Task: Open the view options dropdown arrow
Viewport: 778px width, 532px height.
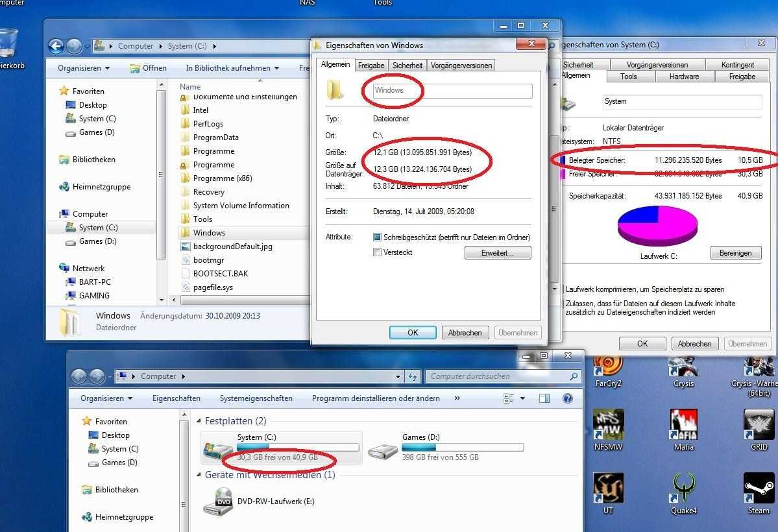Action: click(x=522, y=398)
